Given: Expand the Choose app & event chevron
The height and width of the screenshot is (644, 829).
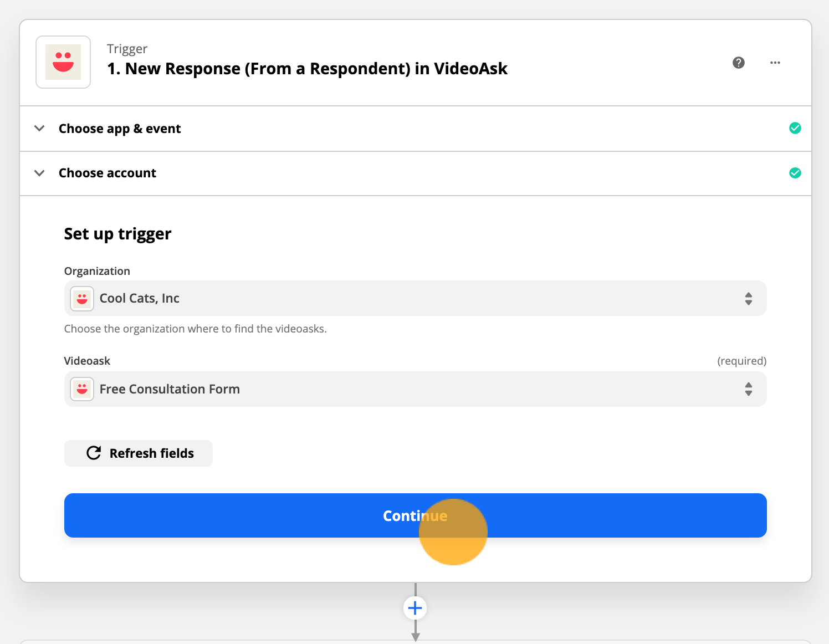Looking at the screenshot, I should (x=39, y=129).
